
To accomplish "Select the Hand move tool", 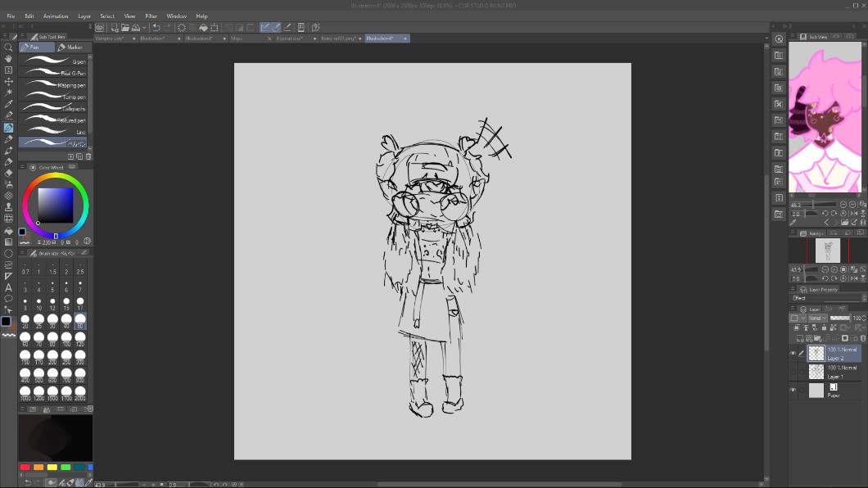I will point(8,59).
